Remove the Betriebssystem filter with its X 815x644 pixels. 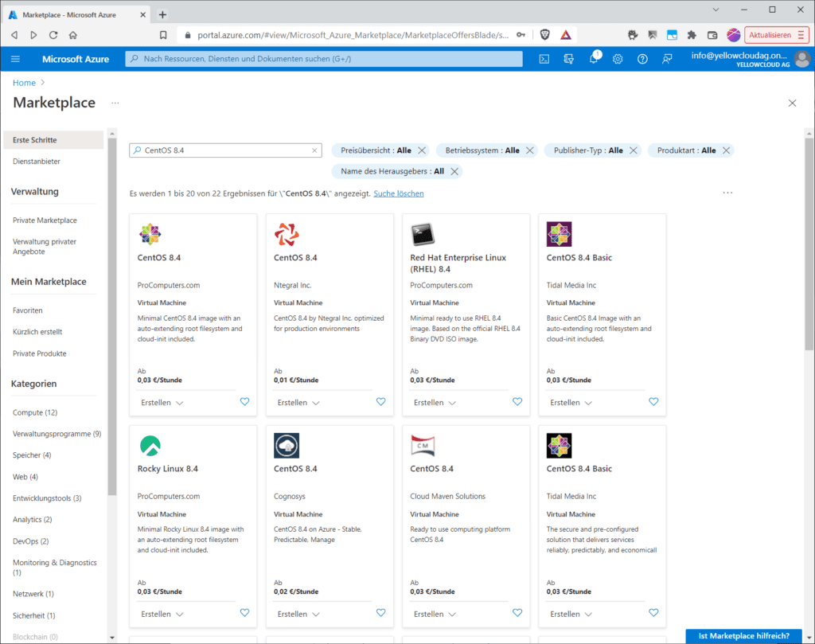(x=529, y=150)
